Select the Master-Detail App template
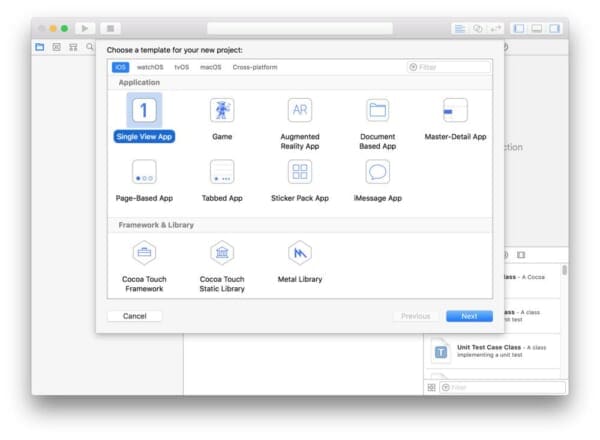 [455, 110]
